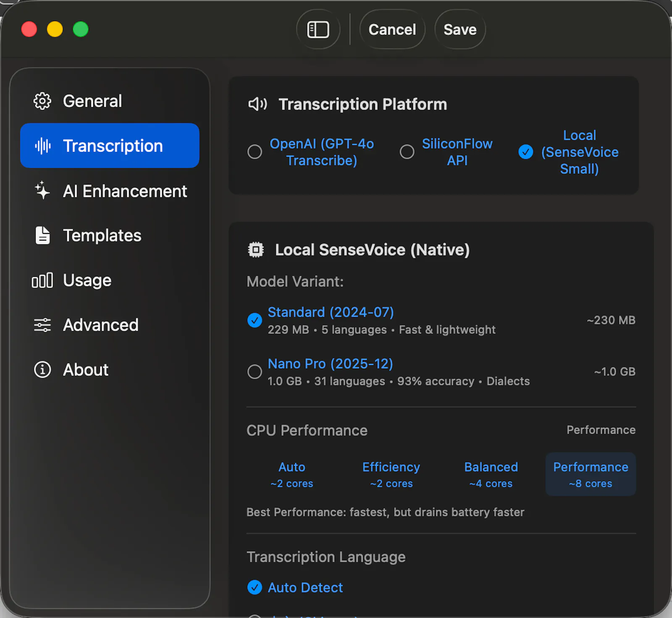
Task: Click the Usage bar chart icon
Action: coord(42,280)
